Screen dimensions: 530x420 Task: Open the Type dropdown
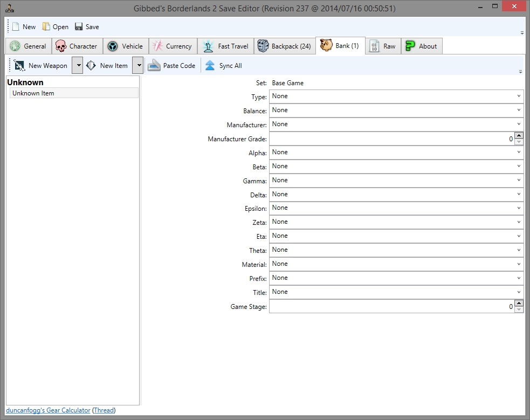(396, 97)
